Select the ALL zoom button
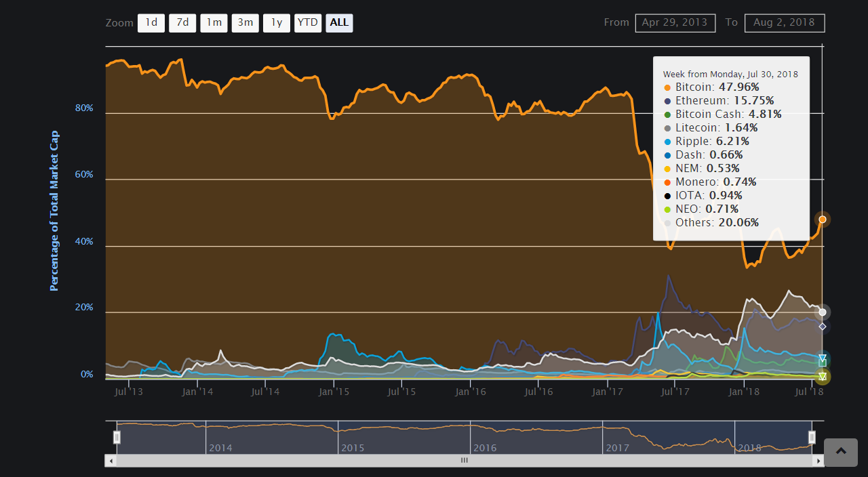Image resolution: width=868 pixels, height=477 pixels. (339, 23)
